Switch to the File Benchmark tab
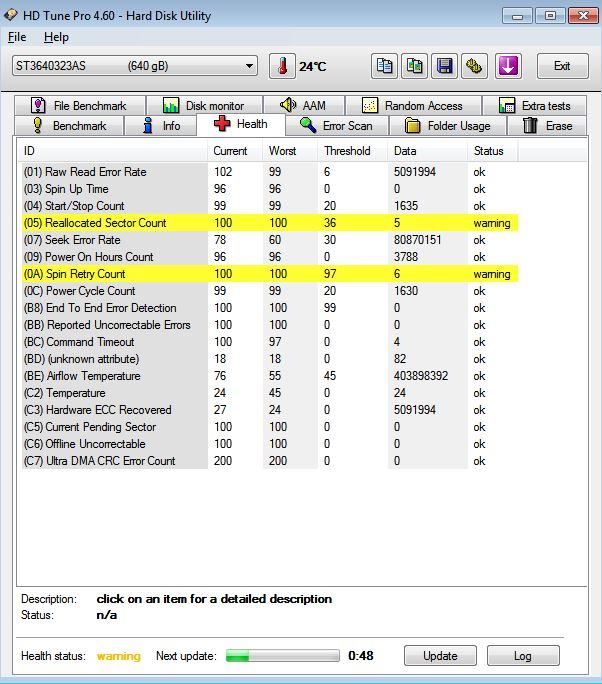Image resolution: width=602 pixels, height=684 pixels. pos(80,106)
